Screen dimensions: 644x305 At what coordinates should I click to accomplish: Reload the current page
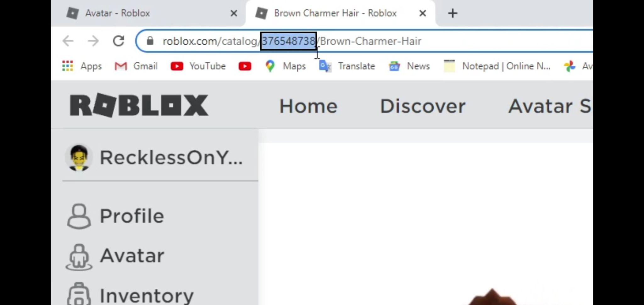(x=119, y=41)
